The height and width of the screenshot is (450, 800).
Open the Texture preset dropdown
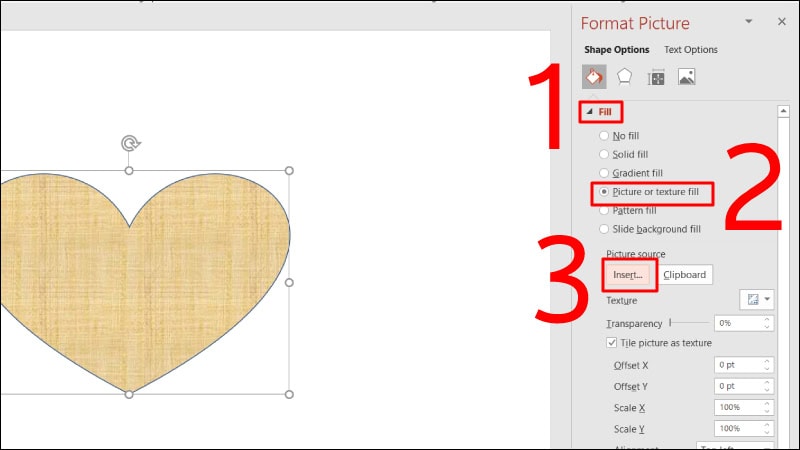pyautogui.click(x=757, y=299)
